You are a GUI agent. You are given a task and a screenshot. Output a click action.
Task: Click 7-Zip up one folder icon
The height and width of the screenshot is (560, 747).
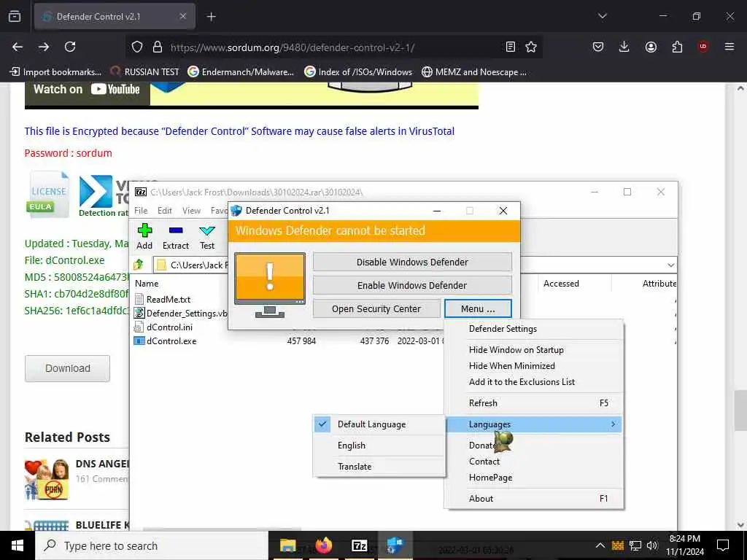(139, 265)
